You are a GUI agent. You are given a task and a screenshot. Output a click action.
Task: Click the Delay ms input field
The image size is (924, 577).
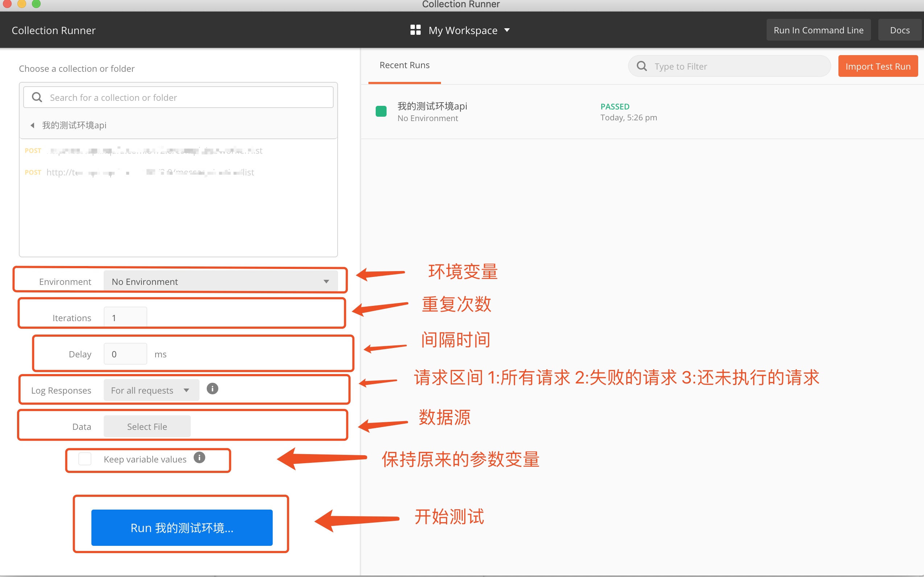click(x=125, y=354)
